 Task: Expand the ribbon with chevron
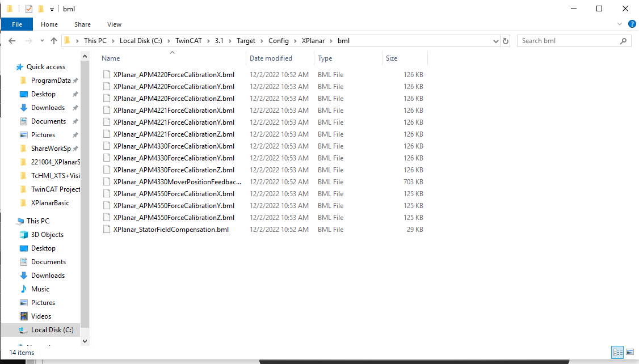(620, 24)
